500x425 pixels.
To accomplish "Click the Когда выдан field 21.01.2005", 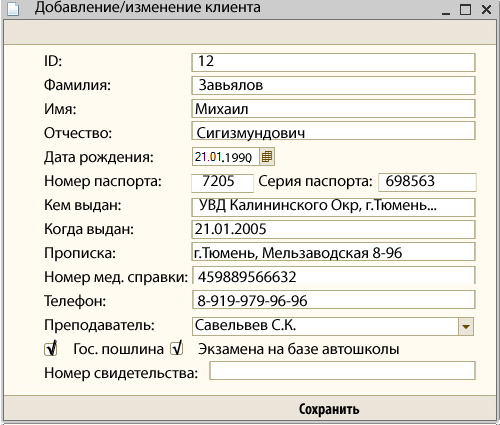I will tap(333, 229).
